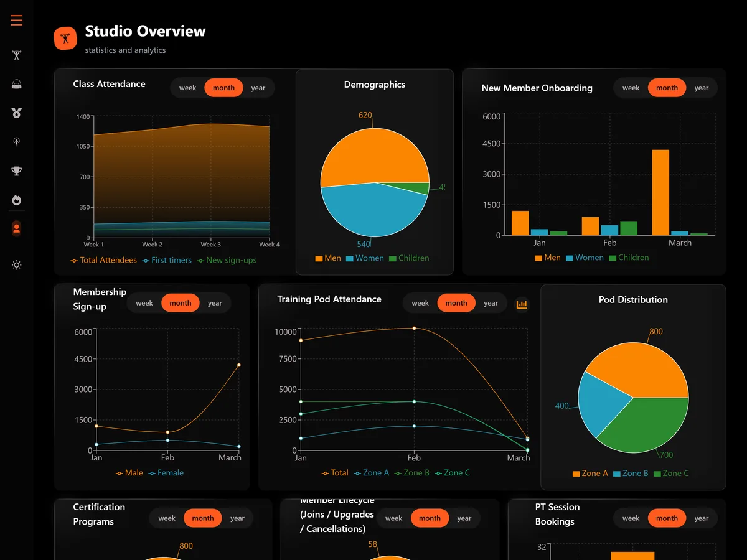Screen dimensions: 747x560
Task: Click the jump rope sidebar icon
Action: coord(17,142)
